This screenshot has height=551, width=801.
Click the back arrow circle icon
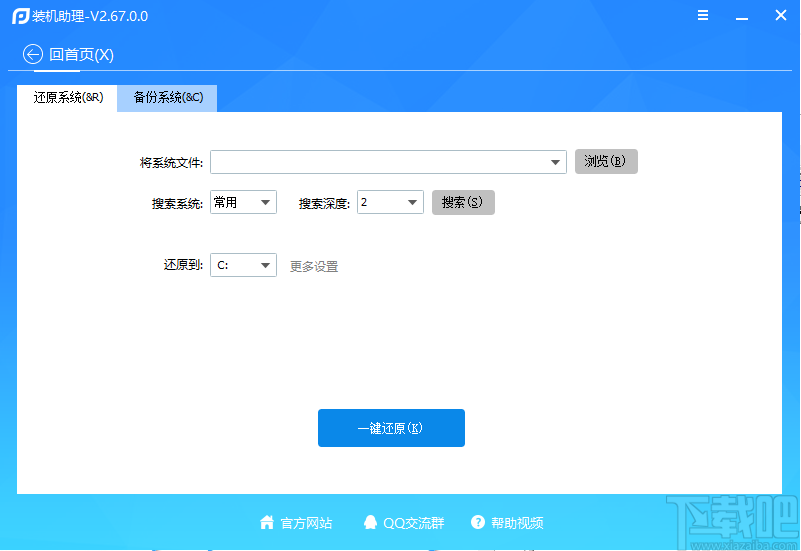33,54
